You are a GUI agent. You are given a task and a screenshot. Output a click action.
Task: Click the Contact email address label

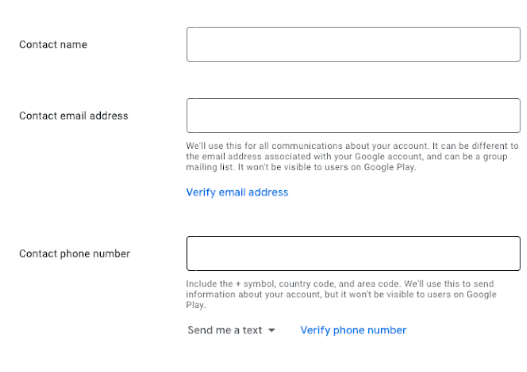pyautogui.click(x=74, y=116)
